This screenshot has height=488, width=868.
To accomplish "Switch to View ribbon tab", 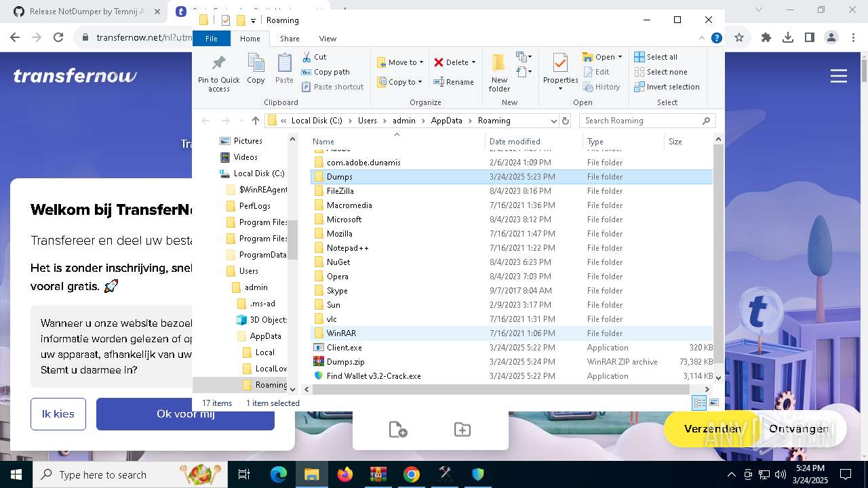I will pos(328,39).
